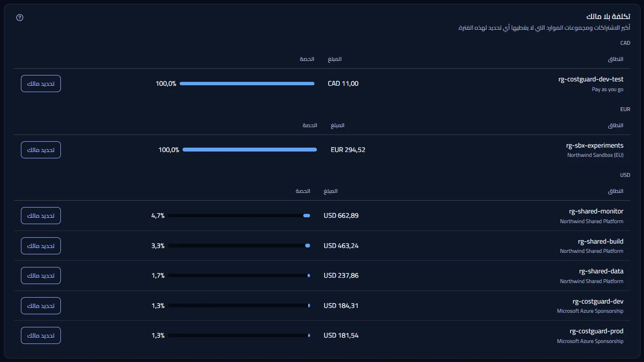Click the rg-sbx-experiments share bar
The height and width of the screenshot is (362, 644).
pyautogui.click(x=250, y=150)
